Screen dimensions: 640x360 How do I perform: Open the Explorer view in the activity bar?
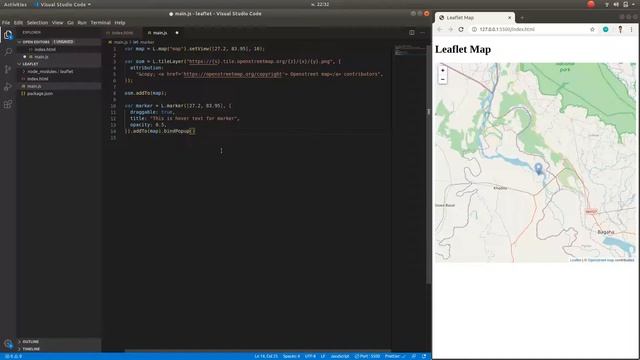(x=8, y=35)
